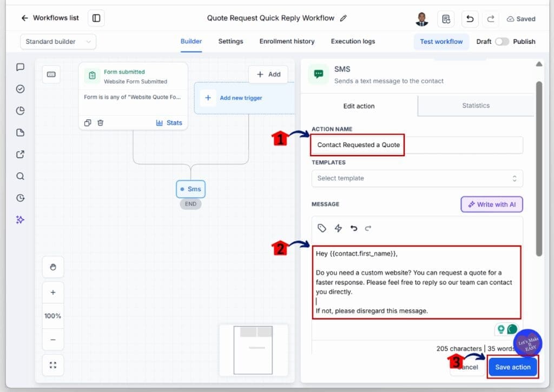The width and height of the screenshot is (554, 392).
Task: Switch to the Statistics tab
Action: [476, 105]
